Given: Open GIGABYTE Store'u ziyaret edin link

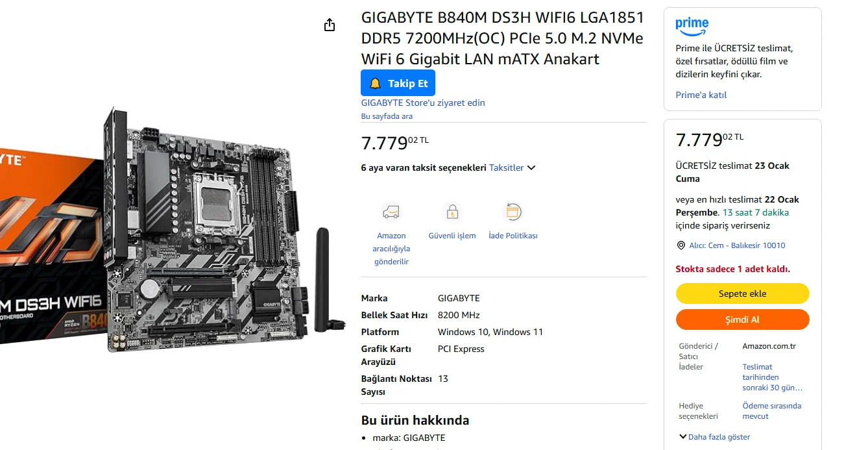Looking at the screenshot, I should coord(423,103).
